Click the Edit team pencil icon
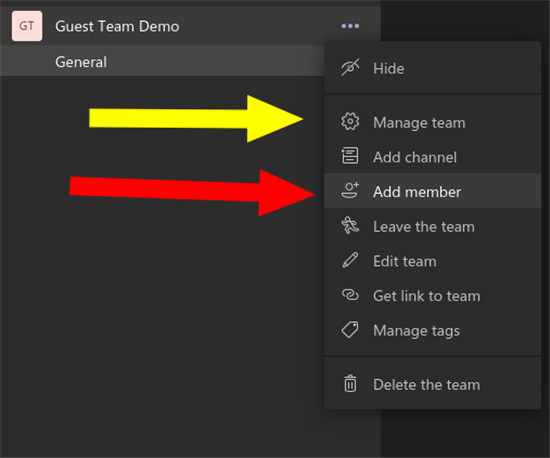Image resolution: width=550 pixels, height=458 pixels. point(350,260)
